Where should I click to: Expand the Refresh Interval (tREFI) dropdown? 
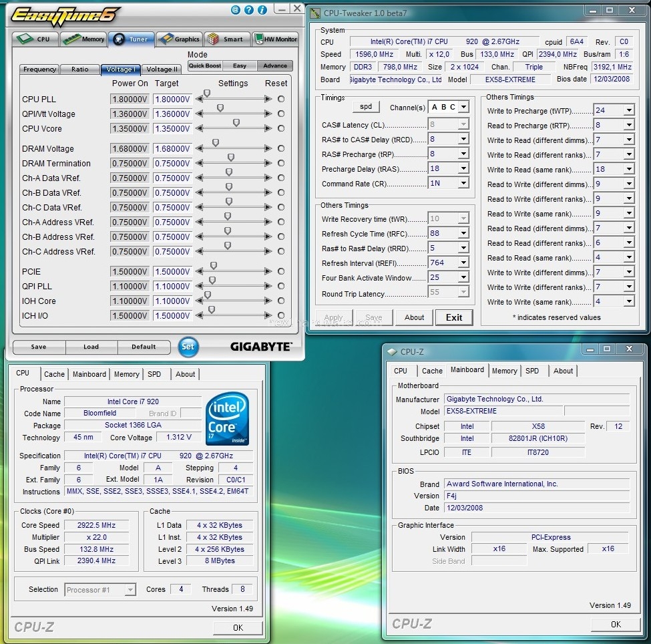click(464, 263)
